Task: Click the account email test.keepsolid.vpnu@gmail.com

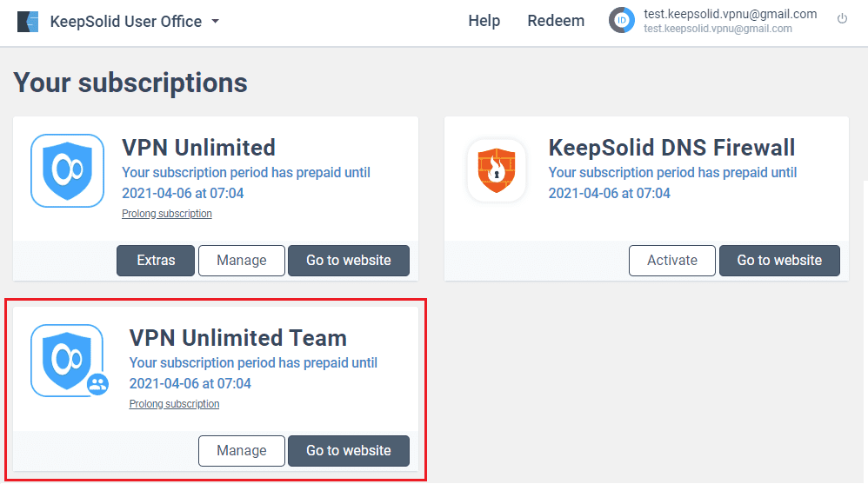Action: tap(731, 15)
